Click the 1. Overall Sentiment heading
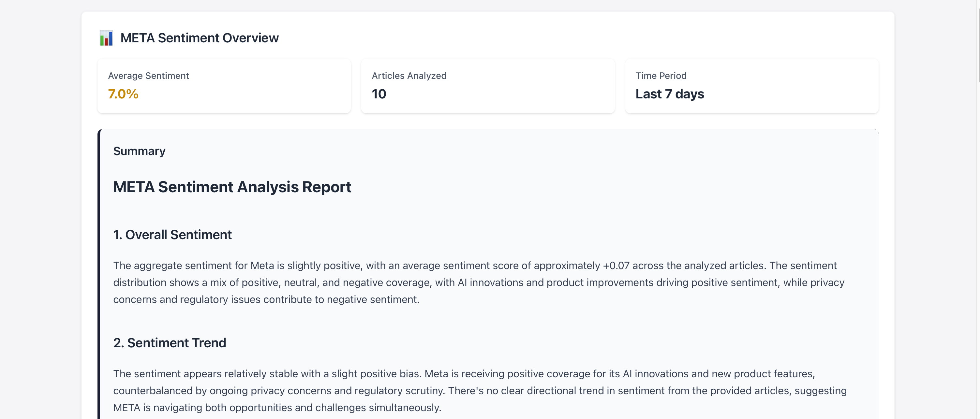This screenshot has width=980, height=419. 172,235
